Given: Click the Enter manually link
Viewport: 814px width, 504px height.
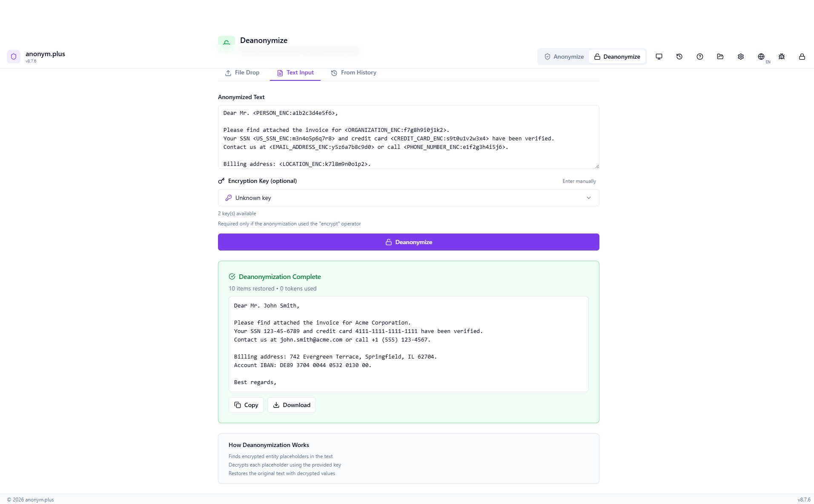Looking at the screenshot, I should click(579, 181).
